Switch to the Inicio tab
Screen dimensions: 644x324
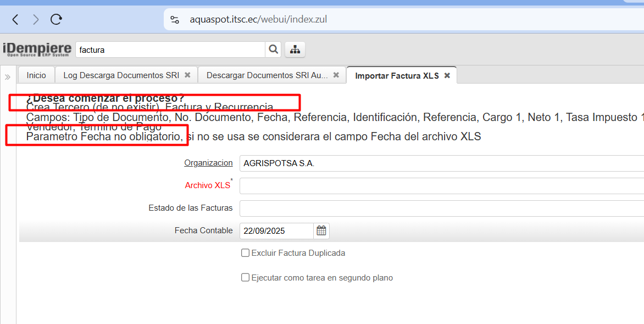pyautogui.click(x=36, y=75)
